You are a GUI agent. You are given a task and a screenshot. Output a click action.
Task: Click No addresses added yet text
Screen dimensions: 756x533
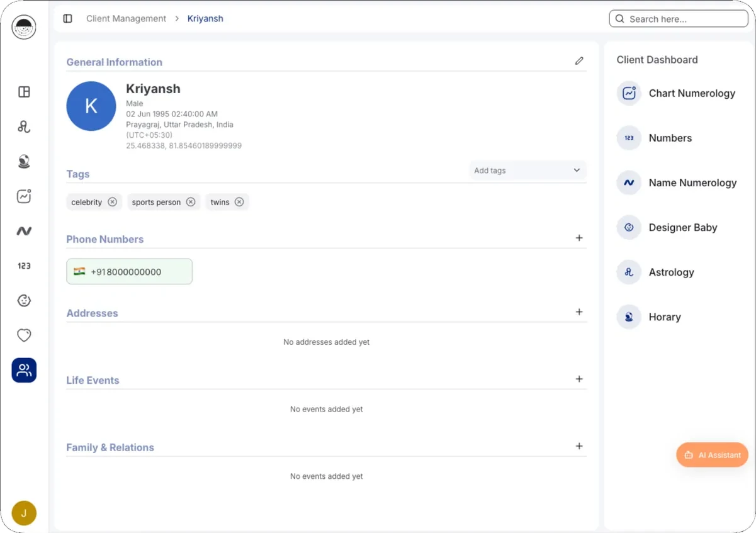[327, 342]
